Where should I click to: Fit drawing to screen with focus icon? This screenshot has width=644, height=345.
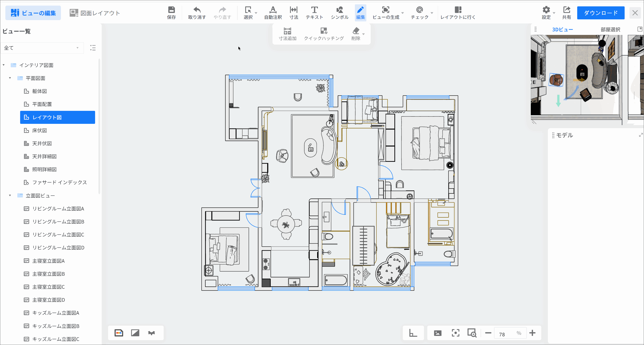(456, 333)
